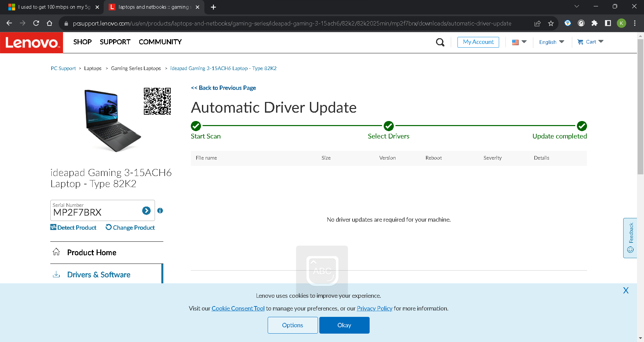This screenshot has height=342, width=644.
Task: Click the browser address bar URL
Action: tap(292, 23)
